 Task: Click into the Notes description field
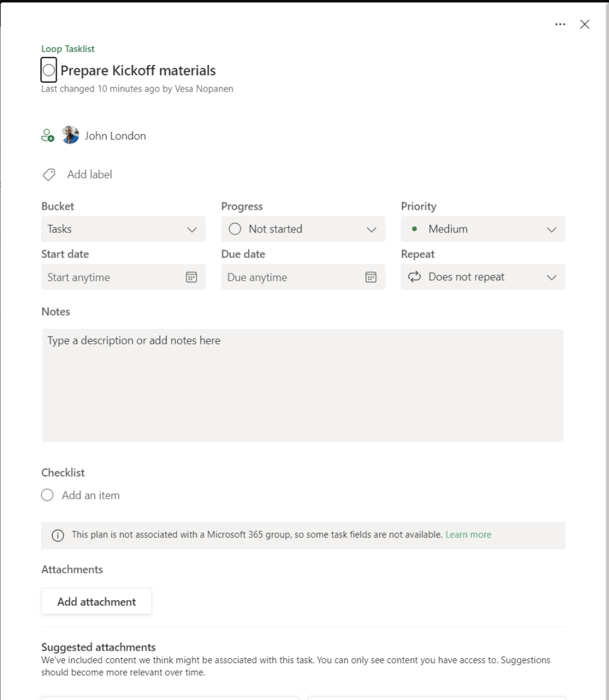coord(303,385)
